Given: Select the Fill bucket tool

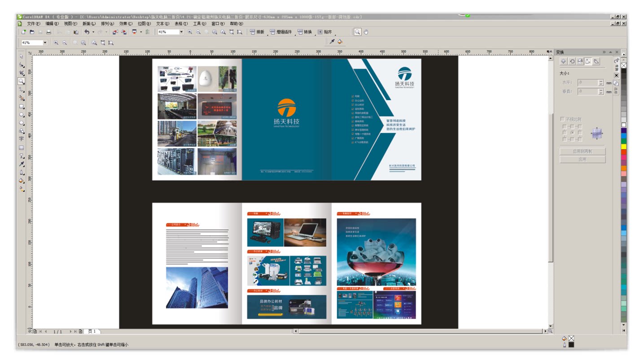Looking at the screenshot, I should (21, 181).
